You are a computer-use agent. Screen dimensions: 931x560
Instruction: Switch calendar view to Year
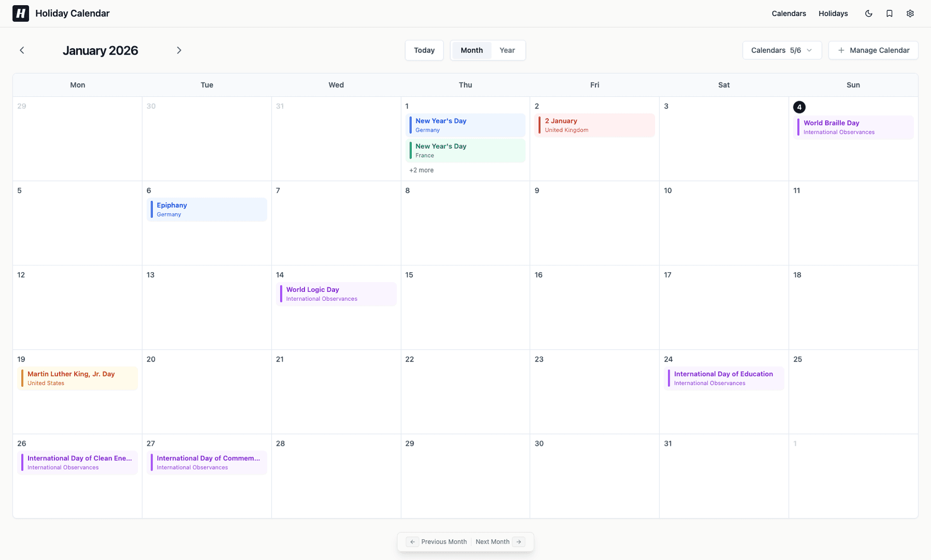[x=507, y=50]
